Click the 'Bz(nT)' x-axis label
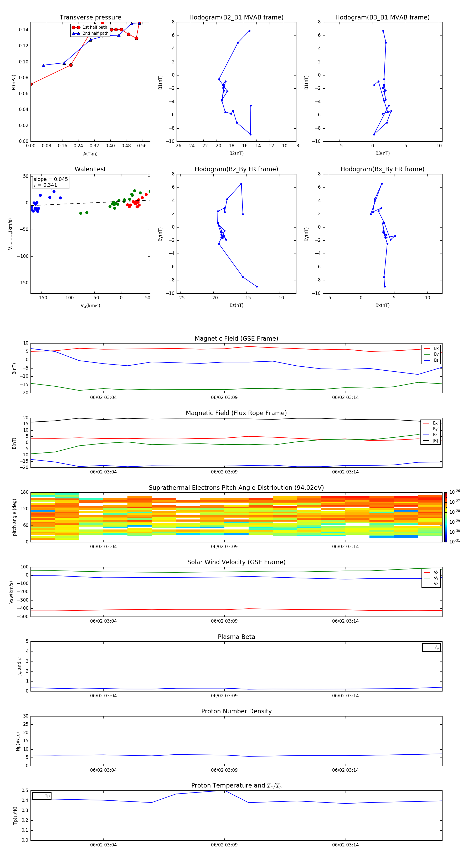This screenshot has width=473, height=868. (x=236, y=305)
